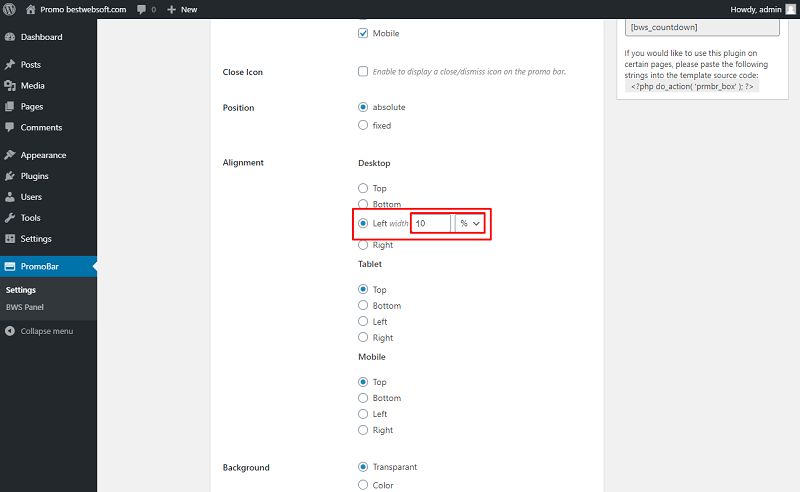Open PromoBar Settings submenu

[21, 290]
